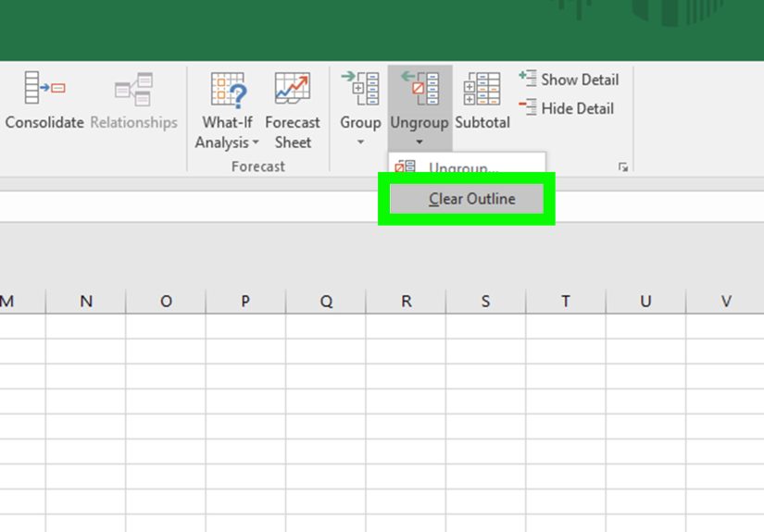This screenshot has height=532, width=764.
Task: Click the Ungroup icon in ribbon
Action: pyautogui.click(x=420, y=88)
